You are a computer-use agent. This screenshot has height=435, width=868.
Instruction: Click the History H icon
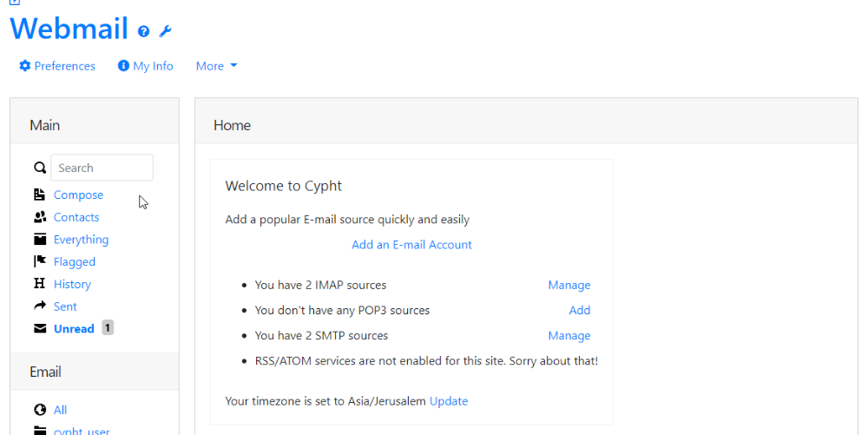pyautogui.click(x=39, y=283)
